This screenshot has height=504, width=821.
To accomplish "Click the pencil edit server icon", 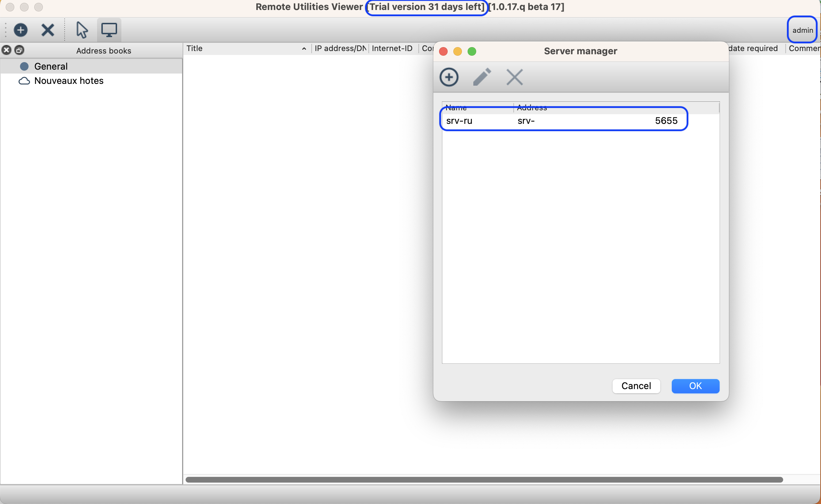I will (x=482, y=77).
